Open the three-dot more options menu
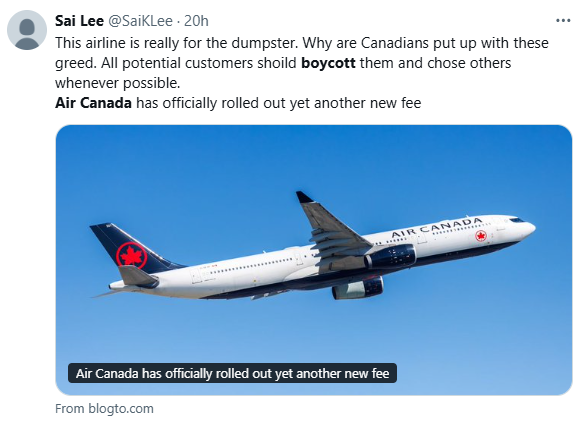Image resolution: width=586 pixels, height=421 pixels. [563, 21]
